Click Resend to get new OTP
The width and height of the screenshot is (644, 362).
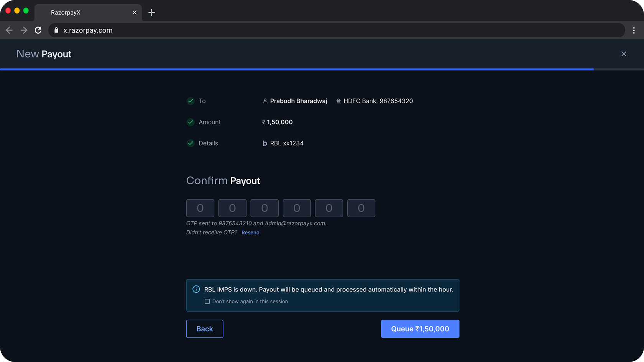[250, 233]
